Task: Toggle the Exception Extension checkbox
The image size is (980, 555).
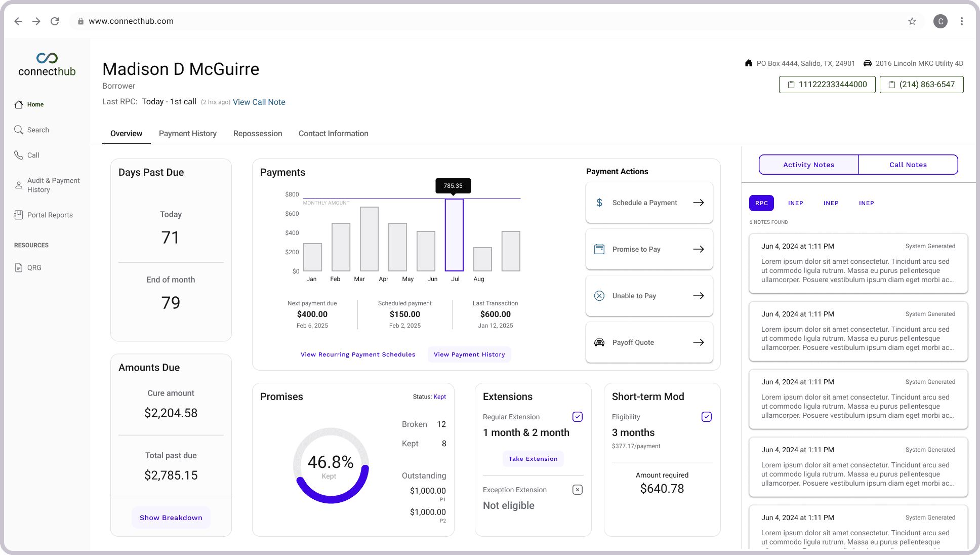Action: tap(577, 490)
